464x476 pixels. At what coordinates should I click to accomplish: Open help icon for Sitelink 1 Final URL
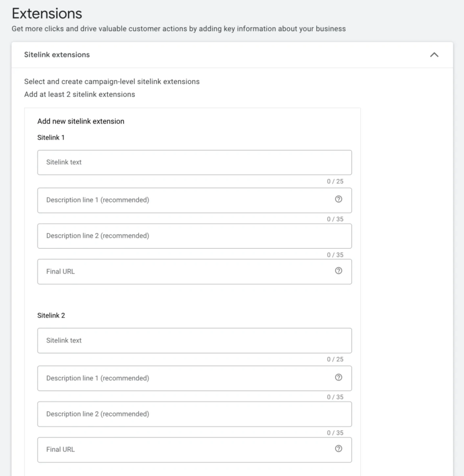tap(338, 271)
